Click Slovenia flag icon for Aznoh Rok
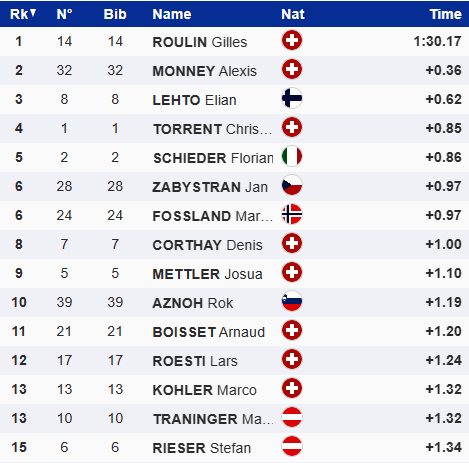This screenshot has width=469, height=463. pyautogui.click(x=292, y=302)
